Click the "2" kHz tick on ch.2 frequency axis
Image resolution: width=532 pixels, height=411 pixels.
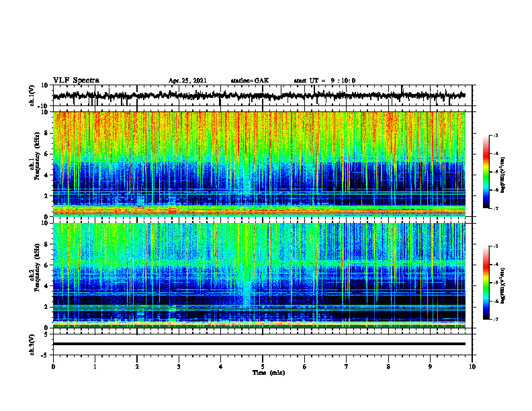tap(47, 307)
